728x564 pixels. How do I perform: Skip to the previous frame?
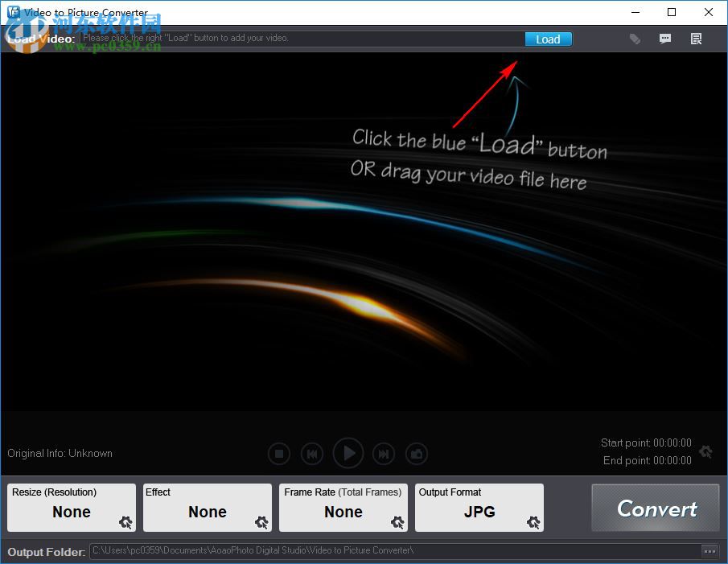[x=312, y=453]
